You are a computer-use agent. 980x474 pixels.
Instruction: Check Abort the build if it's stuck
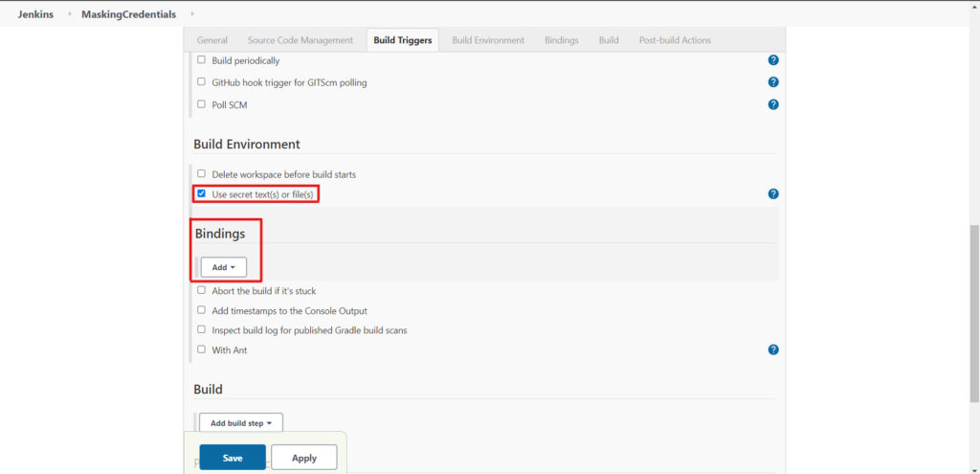tap(201, 290)
